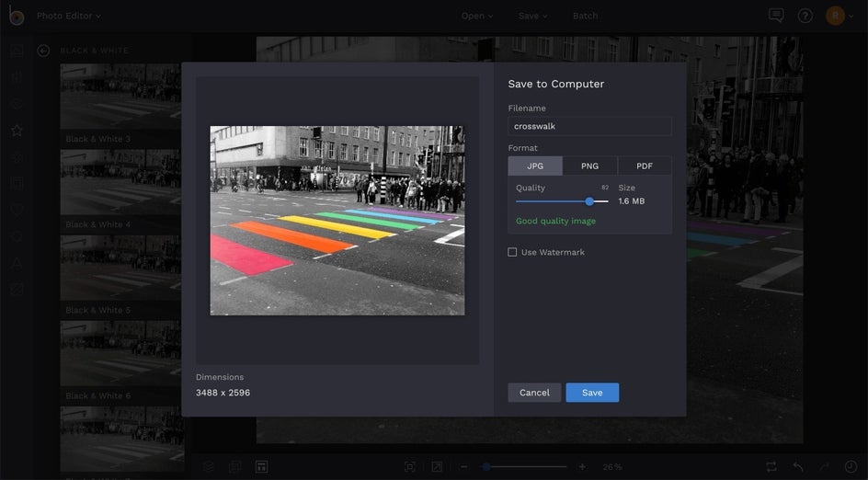This screenshot has height=480, width=868.
Task: Open the Save dropdown menu
Action: [x=532, y=16]
